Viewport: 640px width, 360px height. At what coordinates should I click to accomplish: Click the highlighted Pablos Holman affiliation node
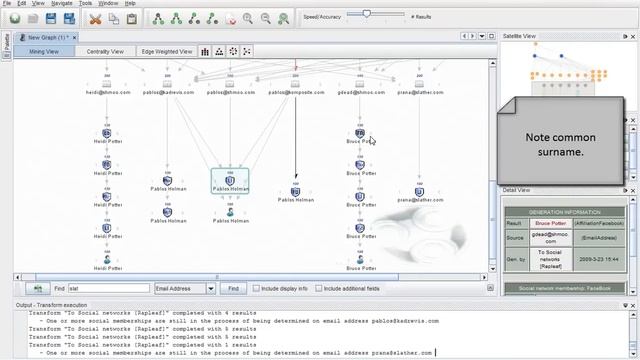pyautogui.click(x=230, y=181)
